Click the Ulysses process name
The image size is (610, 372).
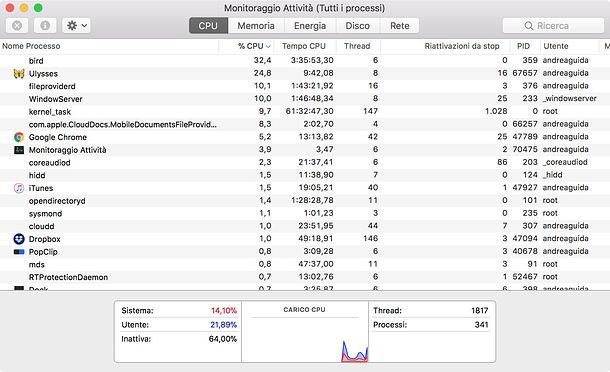(43, 74)
